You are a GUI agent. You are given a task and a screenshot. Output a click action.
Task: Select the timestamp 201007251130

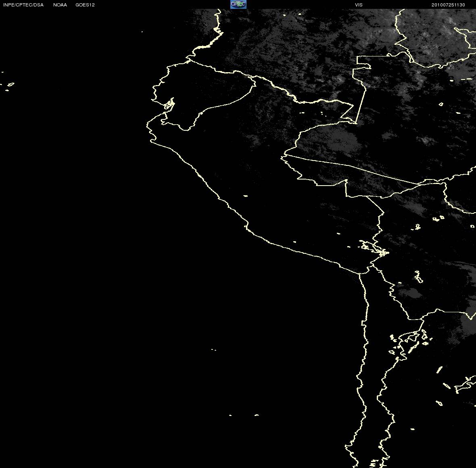tap(448, 5)
